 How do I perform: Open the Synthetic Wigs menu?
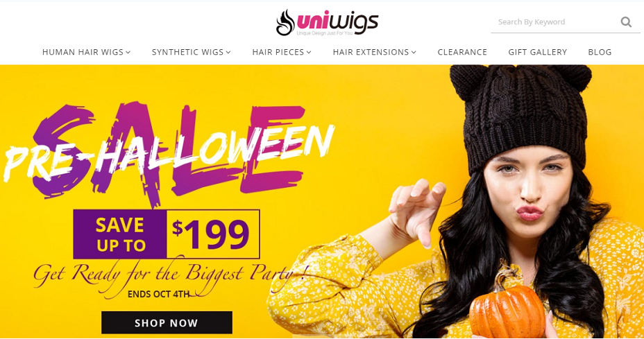tap(187, 52)
